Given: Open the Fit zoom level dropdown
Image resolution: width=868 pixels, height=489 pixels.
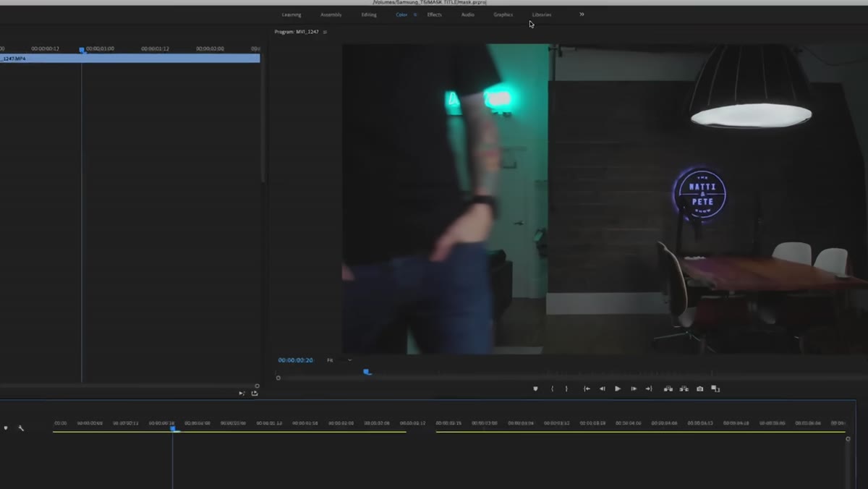Looking at the screenshot, I should tap(339, 360).
